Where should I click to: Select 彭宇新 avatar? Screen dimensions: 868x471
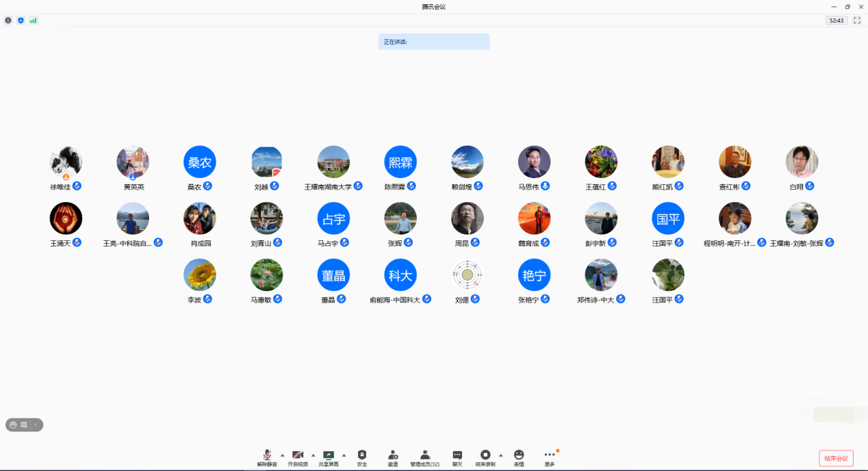(x=601, y=218)
